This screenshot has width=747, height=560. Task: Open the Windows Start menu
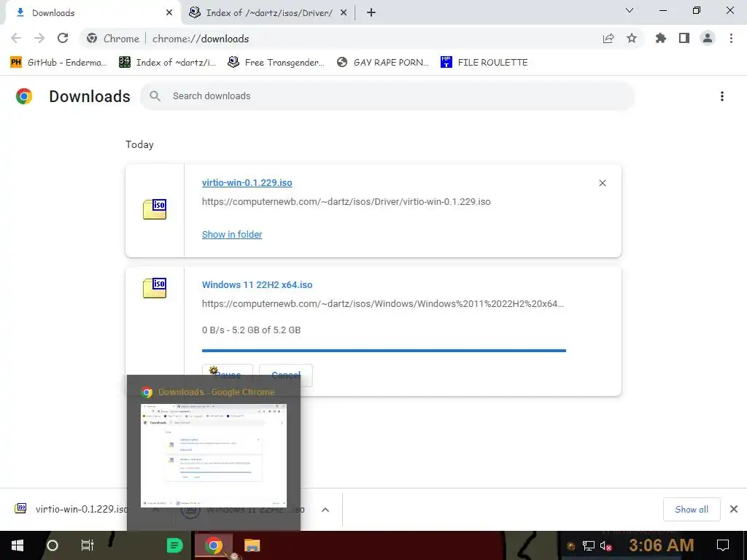pyautogui.click(x=18, y=545)
